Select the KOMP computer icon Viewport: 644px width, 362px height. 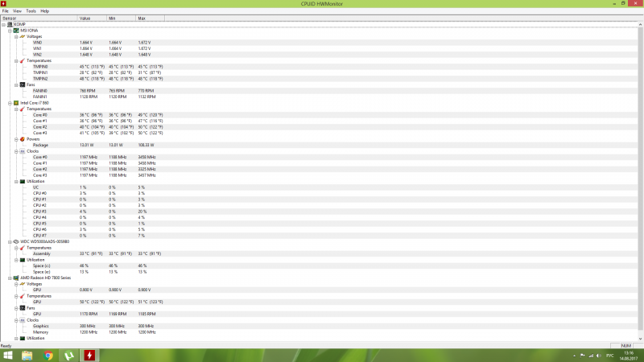[10, 25]
